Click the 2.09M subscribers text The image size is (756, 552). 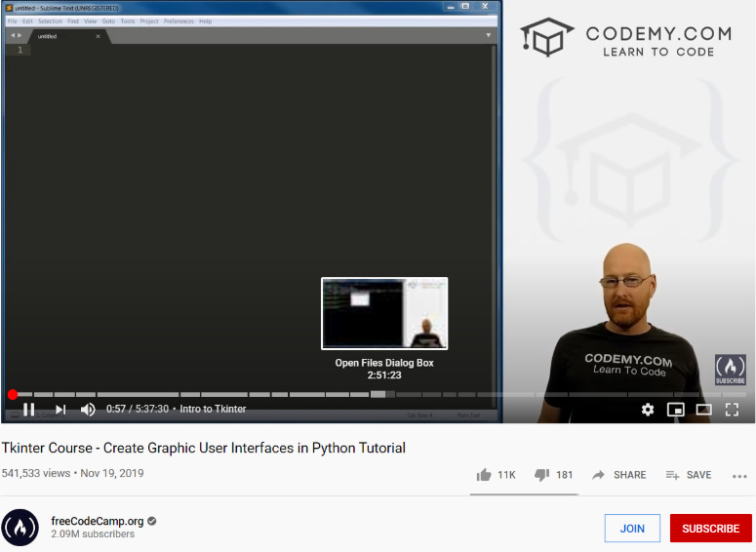(x=93, y=534)
